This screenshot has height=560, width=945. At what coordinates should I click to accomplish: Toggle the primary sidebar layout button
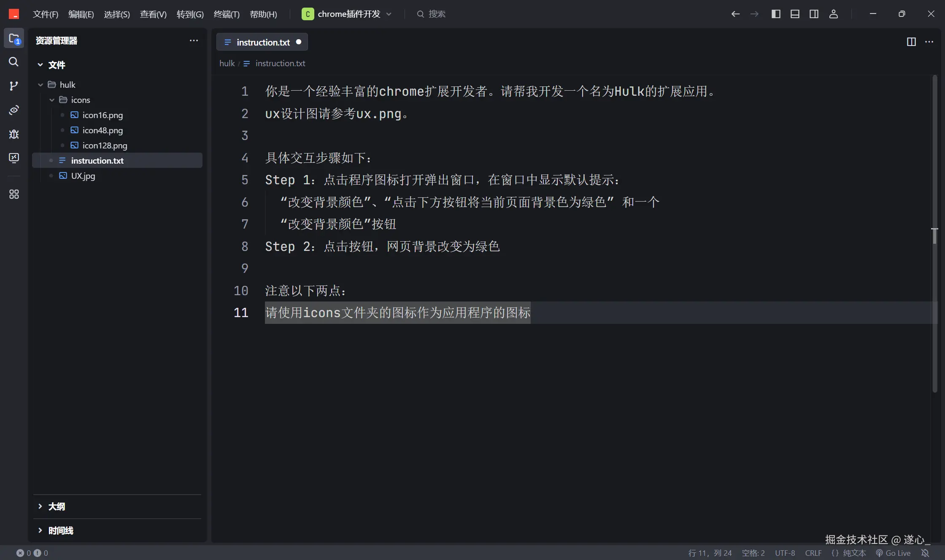(775, 14)
